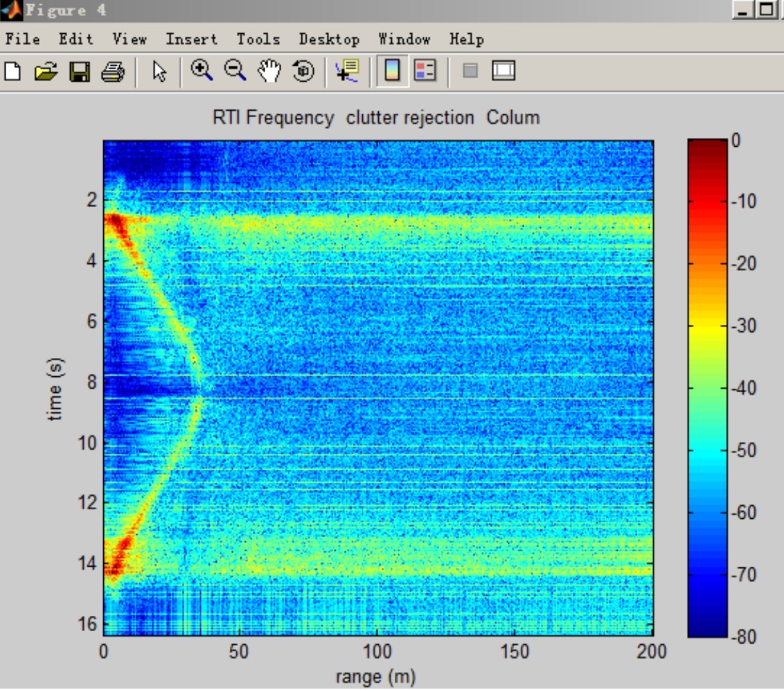Click the Hide Plot Tools icon
This screenshot has height=690, width=784.
click(470, 71)
